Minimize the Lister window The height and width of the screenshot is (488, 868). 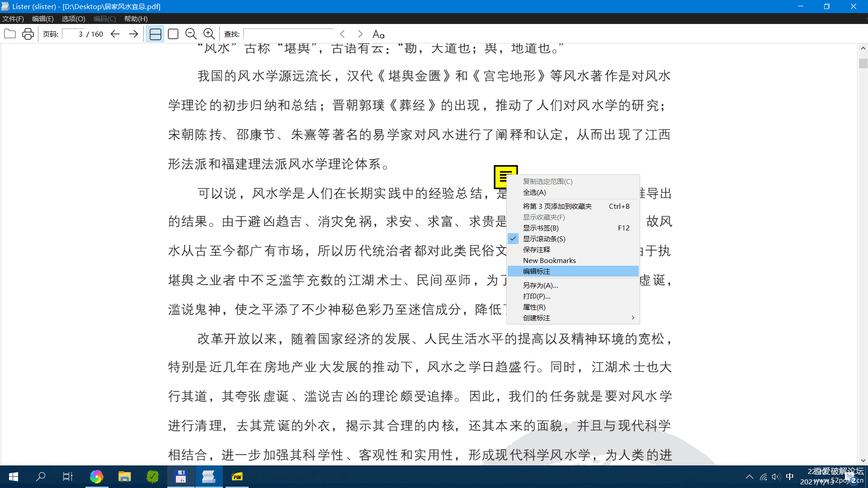tap(801, 6)
